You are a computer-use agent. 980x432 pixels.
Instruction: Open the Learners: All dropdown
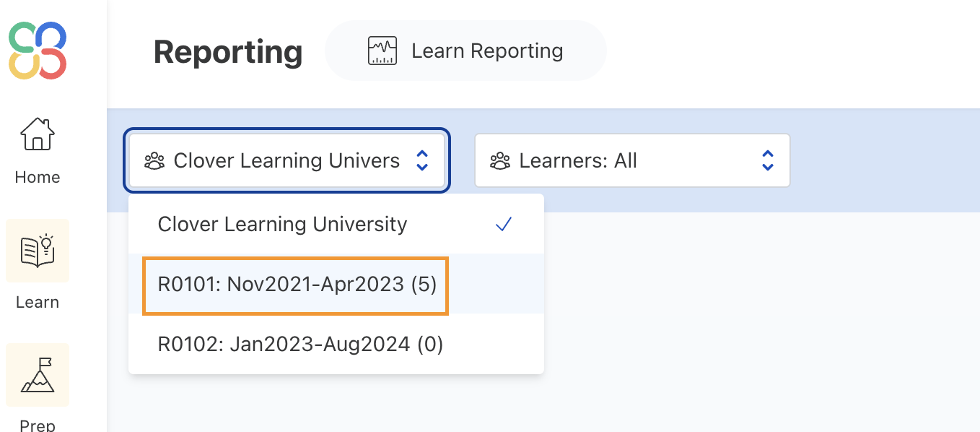(x=632, y=160)
